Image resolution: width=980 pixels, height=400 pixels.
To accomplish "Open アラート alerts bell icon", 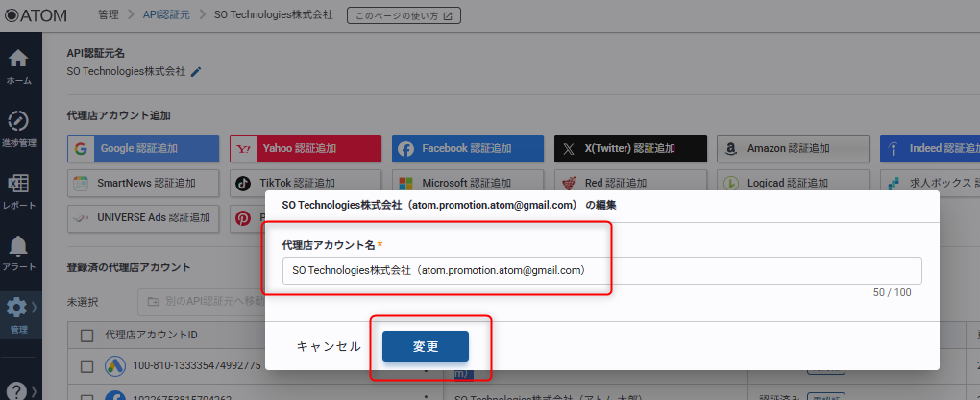I will (x=18, y=253).
